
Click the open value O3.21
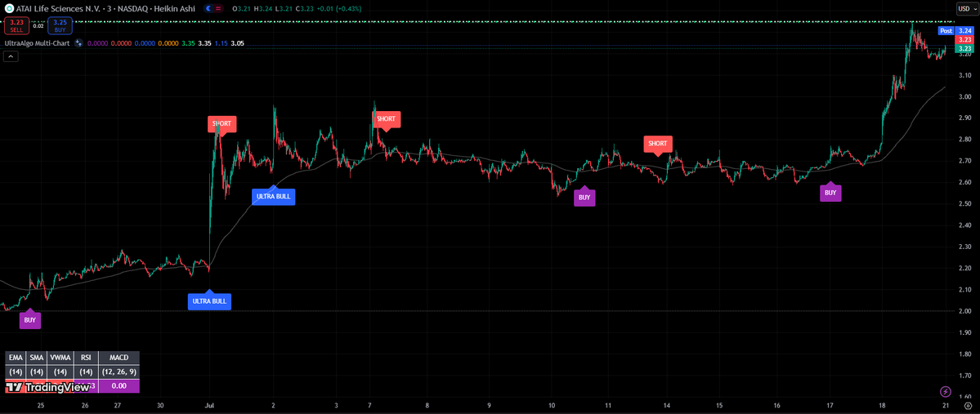(x=242, y=9)
